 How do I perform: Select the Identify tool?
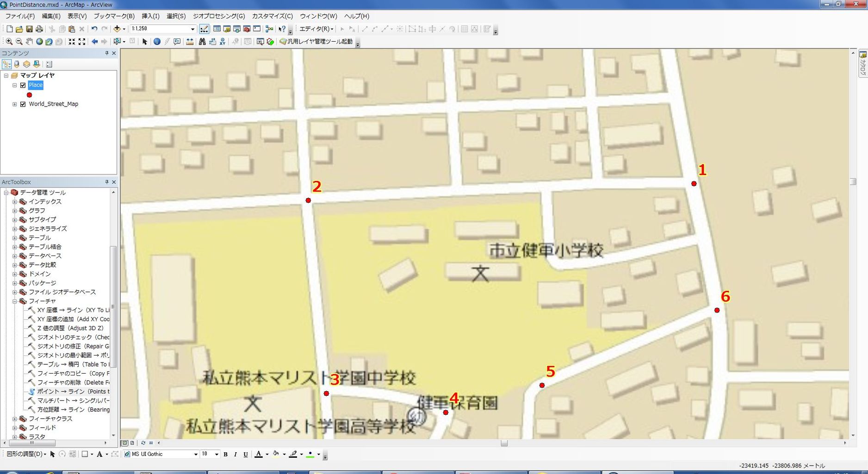157,42
